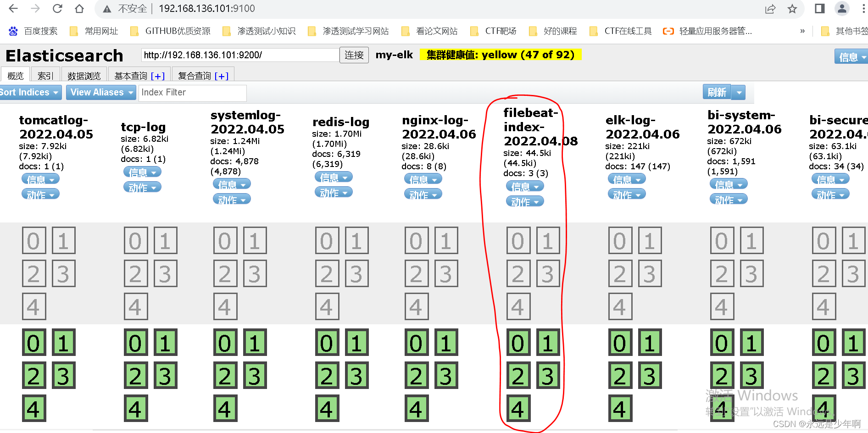
Task: Open the 渗透测试学习网站 bookmarks folder
Action: (348, 31)
